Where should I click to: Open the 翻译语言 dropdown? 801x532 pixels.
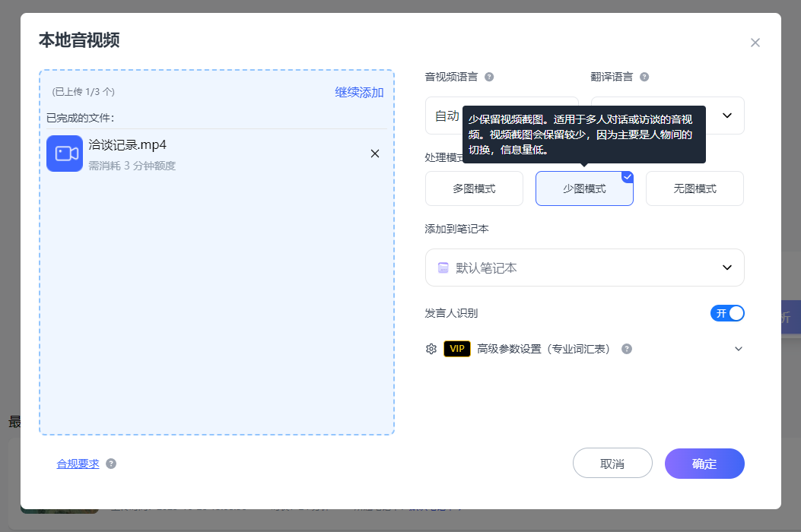tap(726, 116)
